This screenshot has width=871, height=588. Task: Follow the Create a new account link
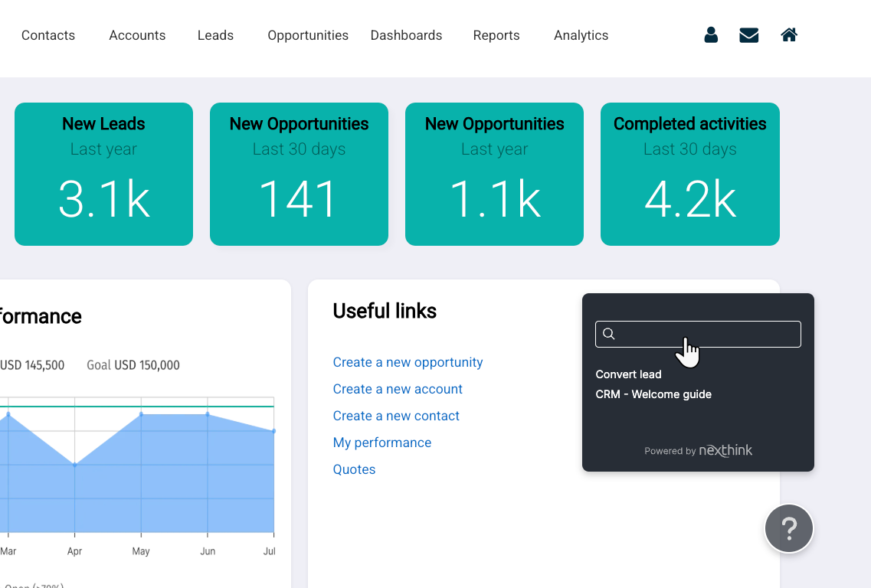pos(398,389)
